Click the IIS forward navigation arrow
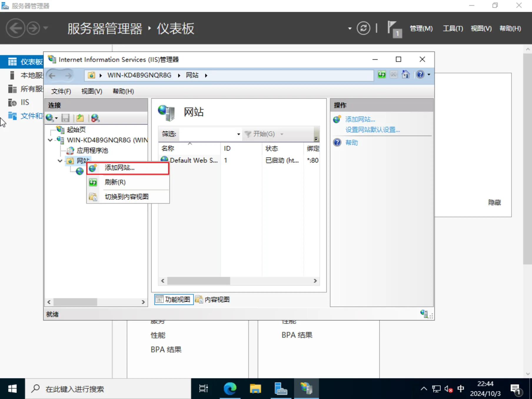Viewport: 532px width, 399px height. coord(68,76)
